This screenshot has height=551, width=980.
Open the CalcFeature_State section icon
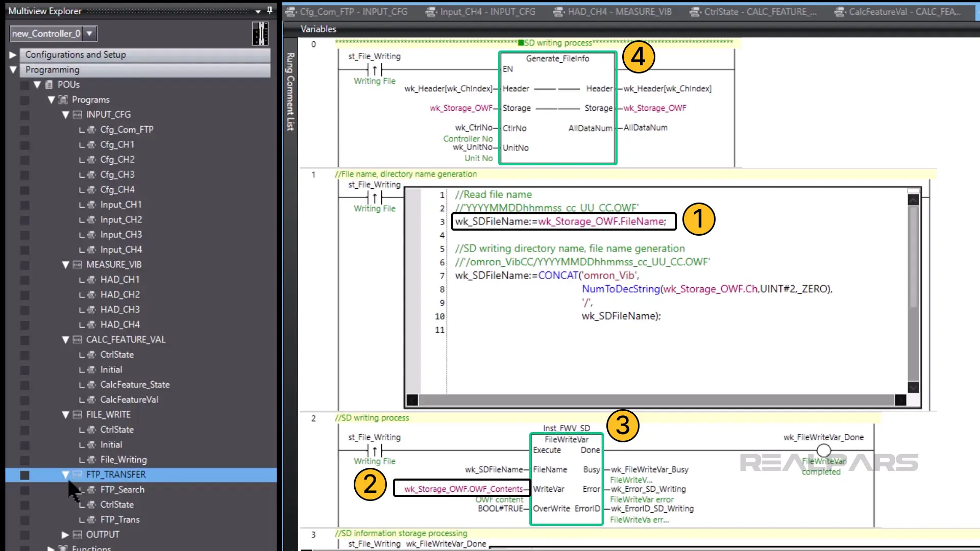click(91, 385)
